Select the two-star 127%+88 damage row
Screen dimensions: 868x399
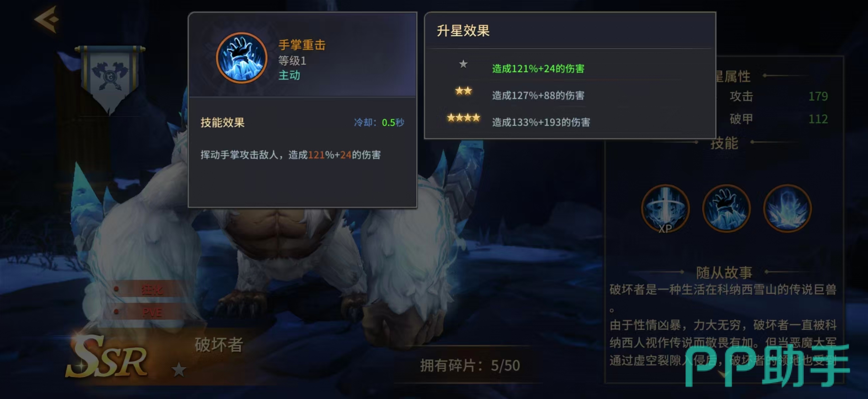(569, 94)
